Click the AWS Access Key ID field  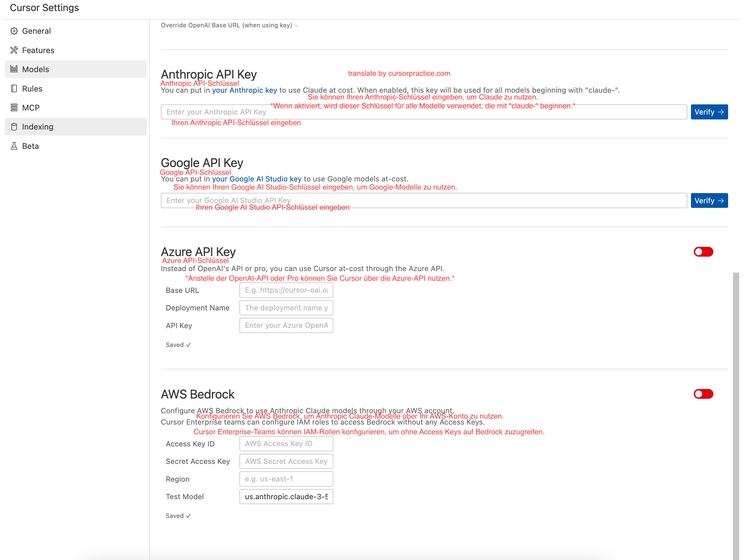pyautogui.click(x=286, y=444)
